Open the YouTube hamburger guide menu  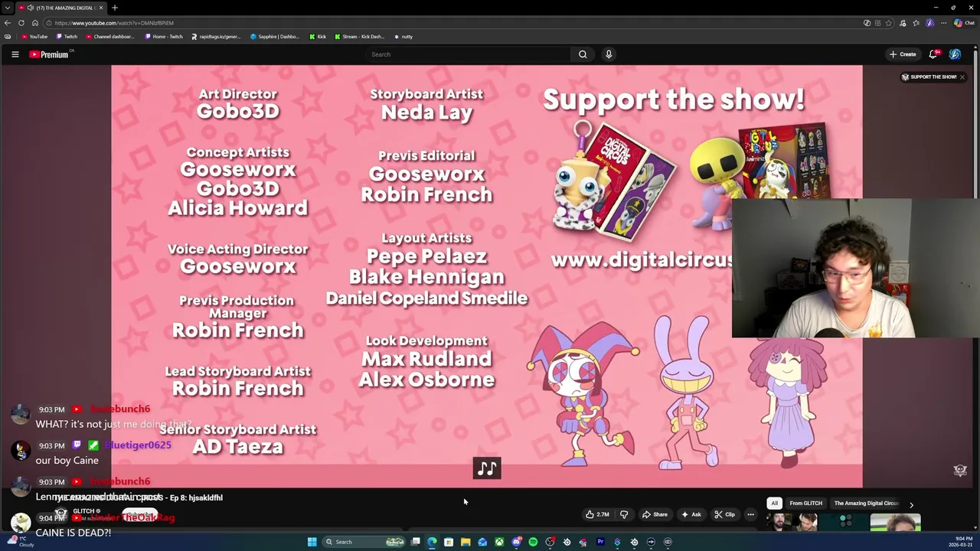15,54
